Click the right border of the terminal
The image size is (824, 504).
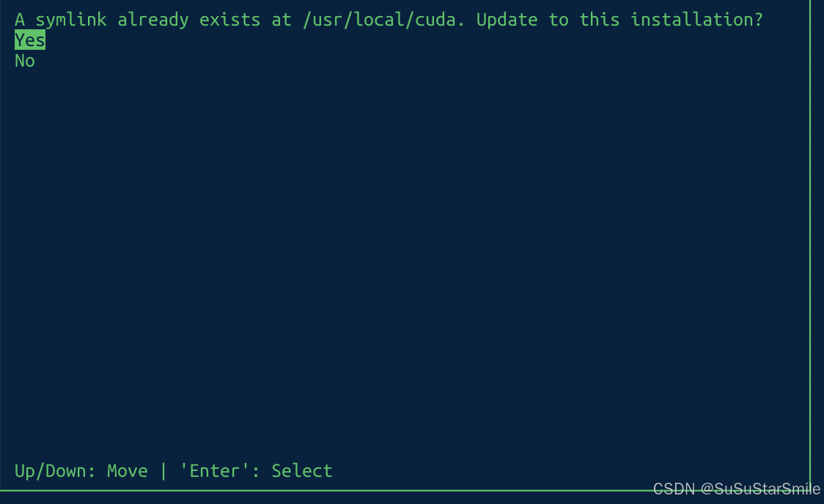(x=809, y=256)
